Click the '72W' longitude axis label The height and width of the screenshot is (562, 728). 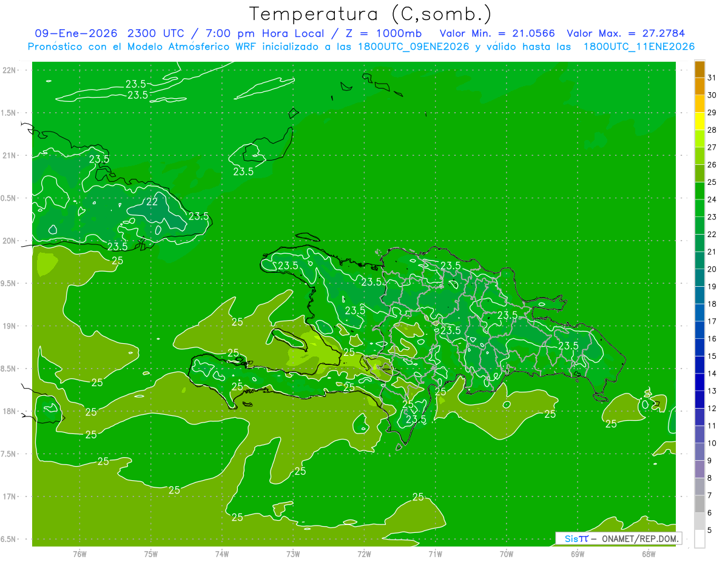(364, 554)
